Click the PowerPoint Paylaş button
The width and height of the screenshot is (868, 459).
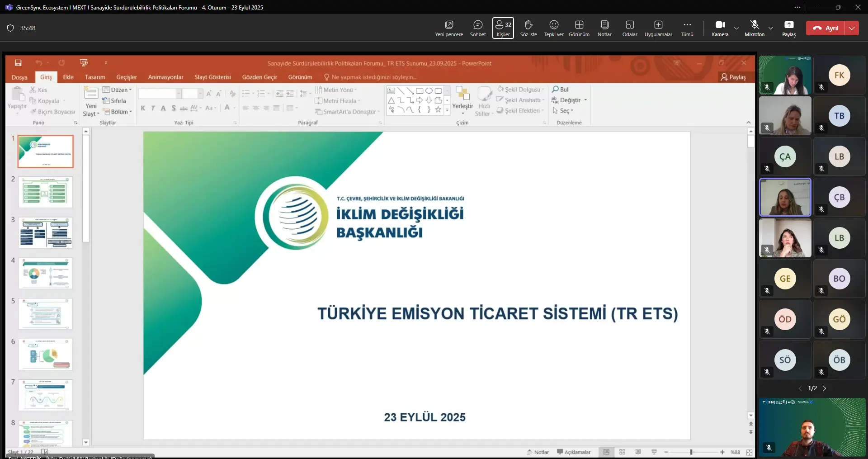733,77
